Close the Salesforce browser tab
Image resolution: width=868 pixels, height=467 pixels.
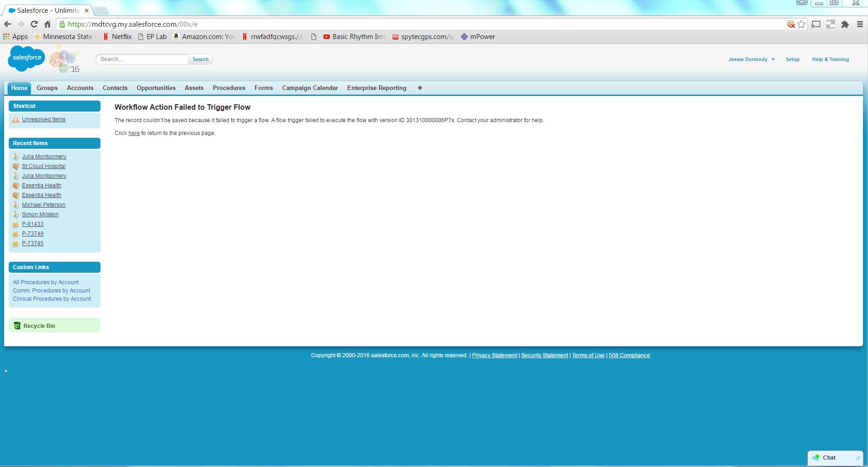point(86,11)
